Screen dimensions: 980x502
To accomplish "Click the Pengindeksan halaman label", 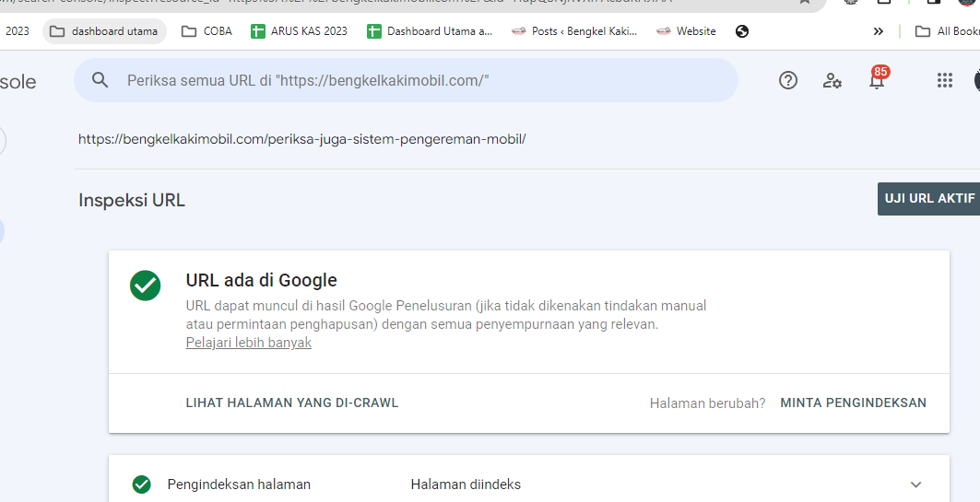I will click(x=239, y=484).
